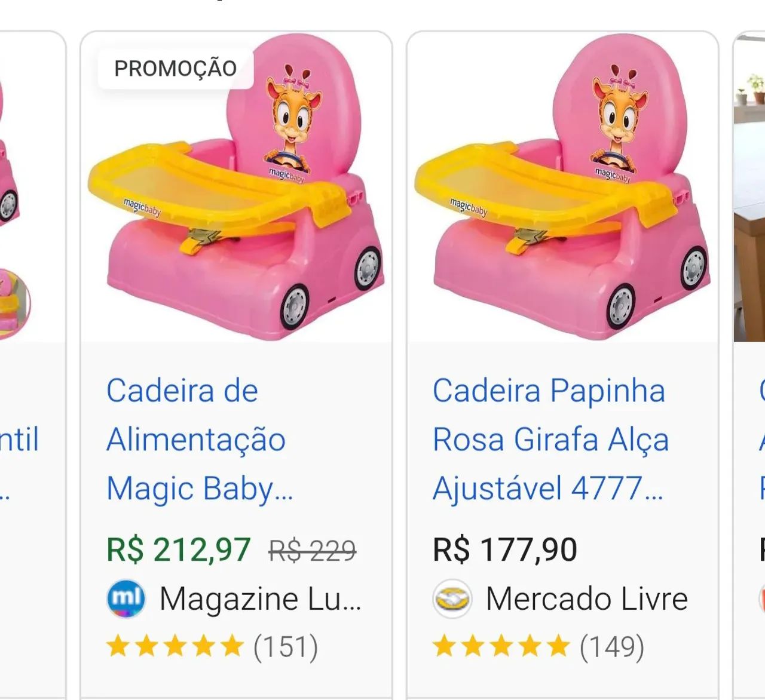Click the discounted price R$ 212,97
765x700 pixels.
click(178, 549)
